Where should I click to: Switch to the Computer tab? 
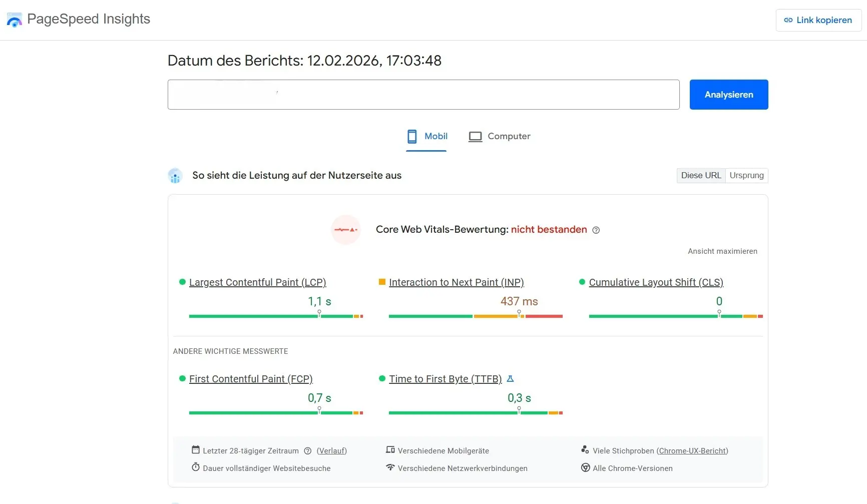click(x=509, y=136)
